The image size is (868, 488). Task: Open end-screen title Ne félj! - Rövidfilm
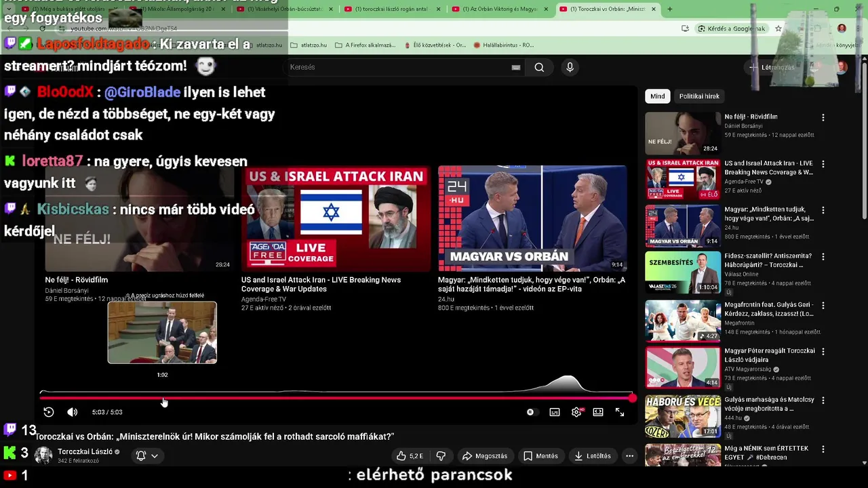click(x=77, y=280)
